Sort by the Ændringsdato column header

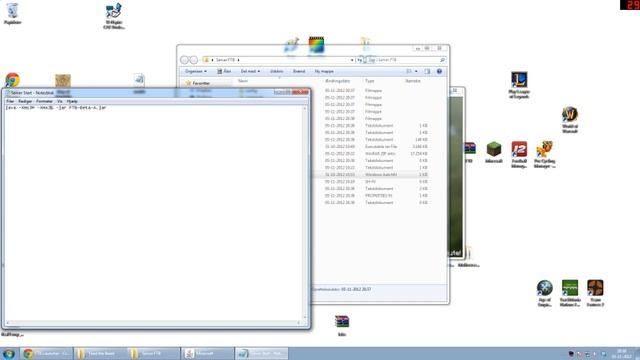[338, 81]
